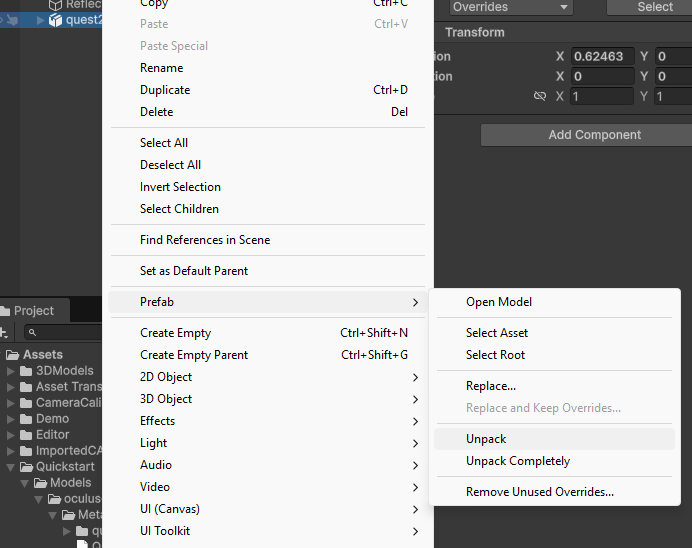692x548 pixels.
Task: Click Find References in Scene
Action: (x=268, y=240)
